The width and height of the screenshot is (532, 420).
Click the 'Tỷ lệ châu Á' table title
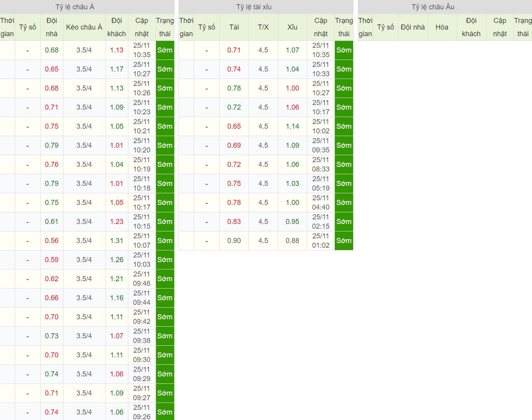(75, 7)
